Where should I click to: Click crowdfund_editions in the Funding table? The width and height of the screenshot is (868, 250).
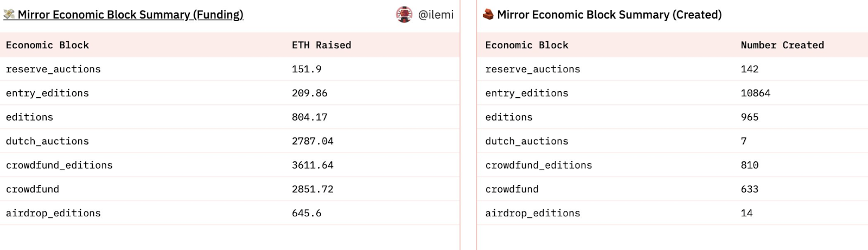coord(59,165)
